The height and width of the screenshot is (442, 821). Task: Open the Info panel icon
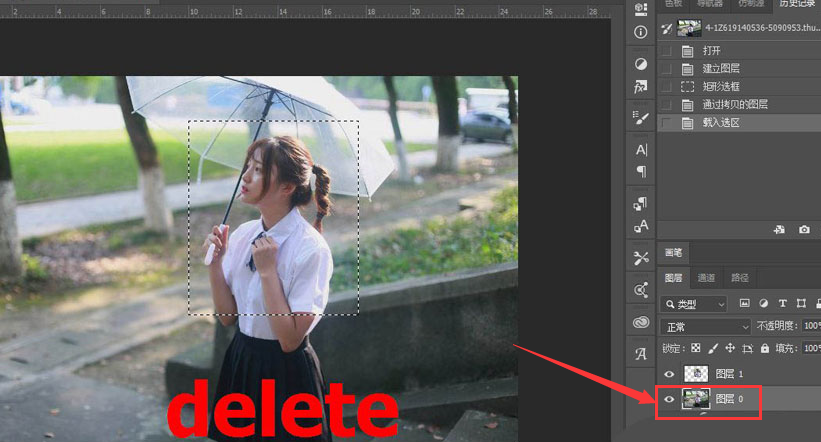(640, 32)
